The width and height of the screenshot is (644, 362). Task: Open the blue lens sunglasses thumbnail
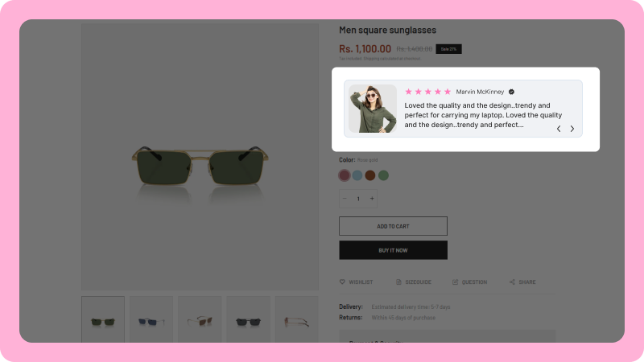point(151,319)
